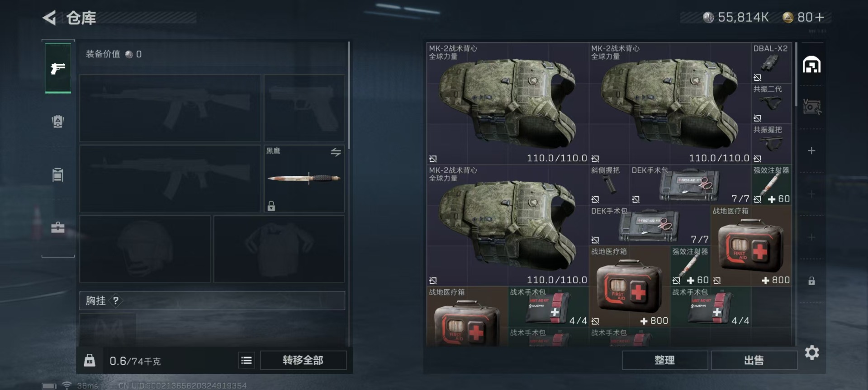Click the locked storage slot padlock
The width and height of the screenshot is (868, 390).
tap(812, 281)
